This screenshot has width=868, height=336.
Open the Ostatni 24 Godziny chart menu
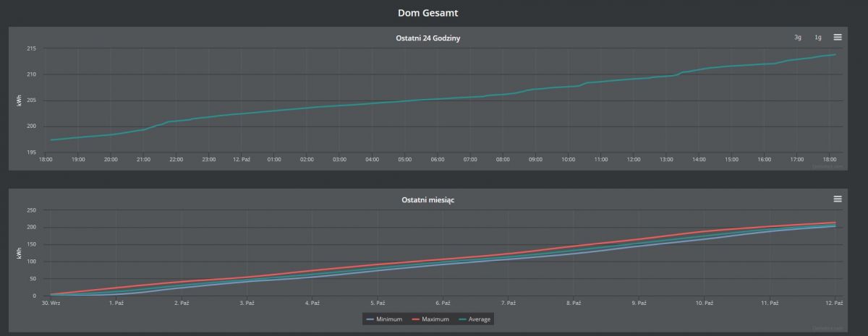(x=837, y=37)
